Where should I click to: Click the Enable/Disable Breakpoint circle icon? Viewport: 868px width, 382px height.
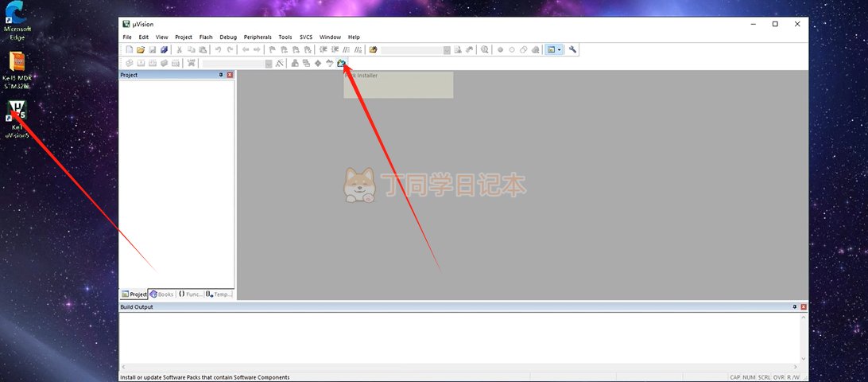pyautogui.click(x=512, y=49)
